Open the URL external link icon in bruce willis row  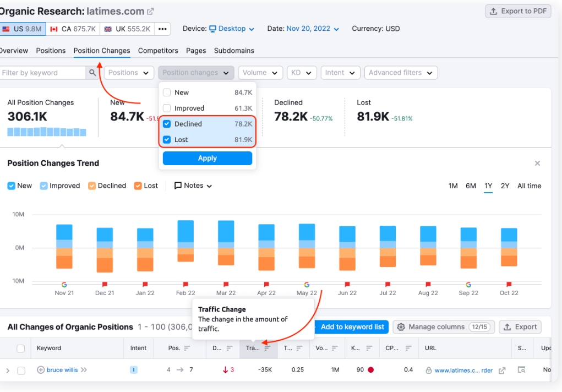[x=501, y=371]
